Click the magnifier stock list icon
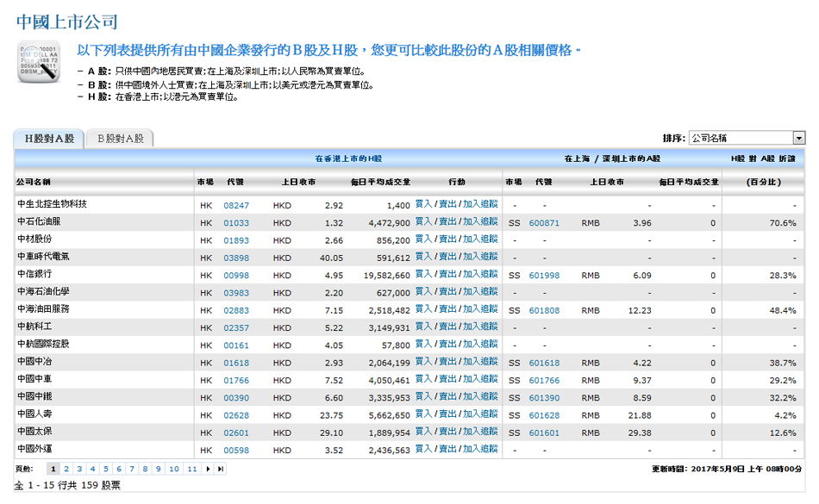 39,61
